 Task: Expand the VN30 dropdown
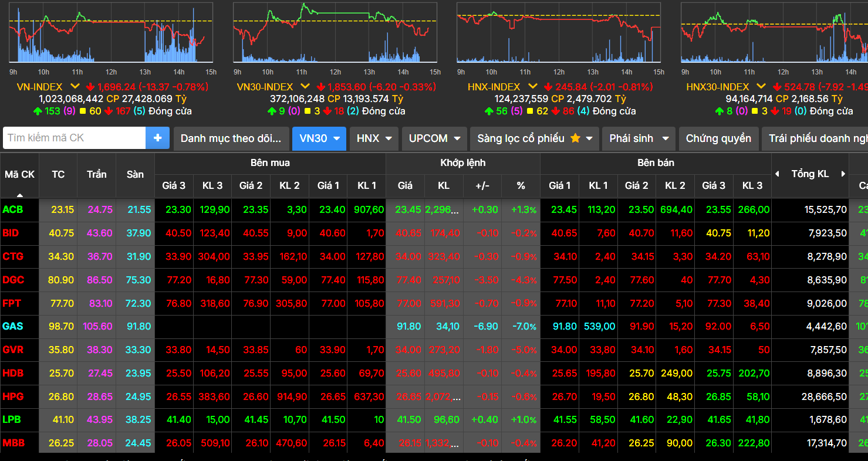tap(319, 138)
